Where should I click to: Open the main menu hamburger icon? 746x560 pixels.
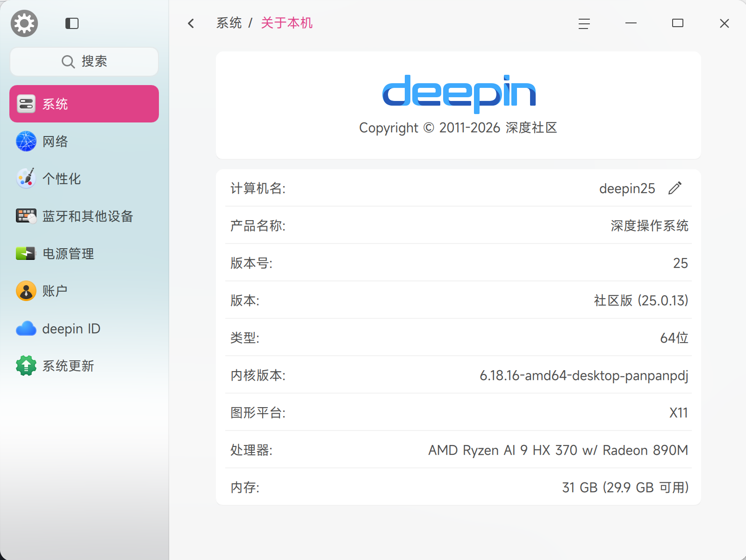(x=584, y=23)
